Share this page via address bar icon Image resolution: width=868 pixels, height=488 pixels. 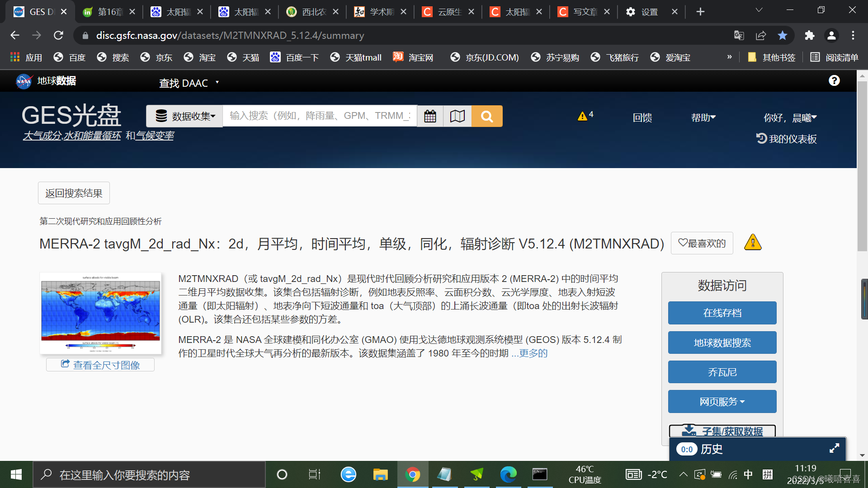[761, 35]
